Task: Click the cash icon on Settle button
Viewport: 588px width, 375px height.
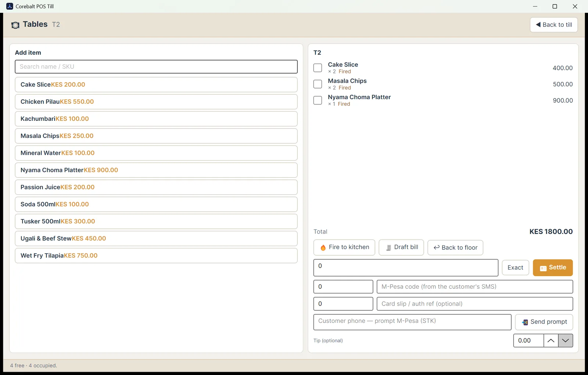Action: (x=543, y=268)
